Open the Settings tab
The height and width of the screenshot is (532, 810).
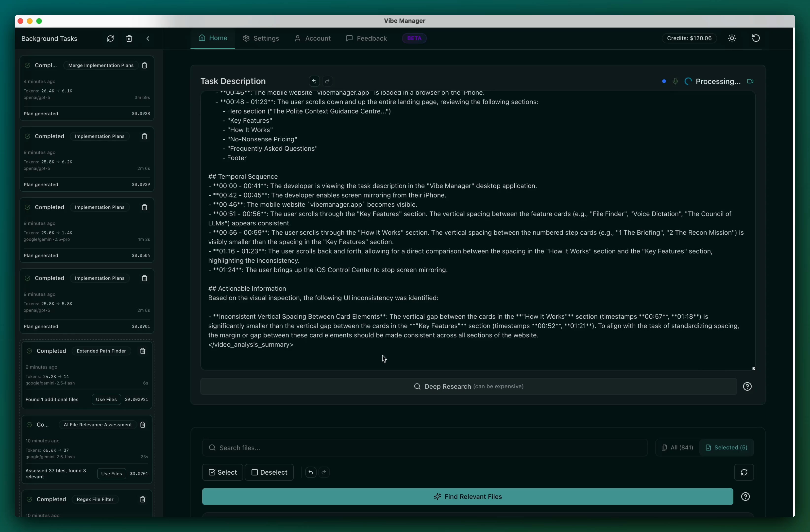point(261,38)
